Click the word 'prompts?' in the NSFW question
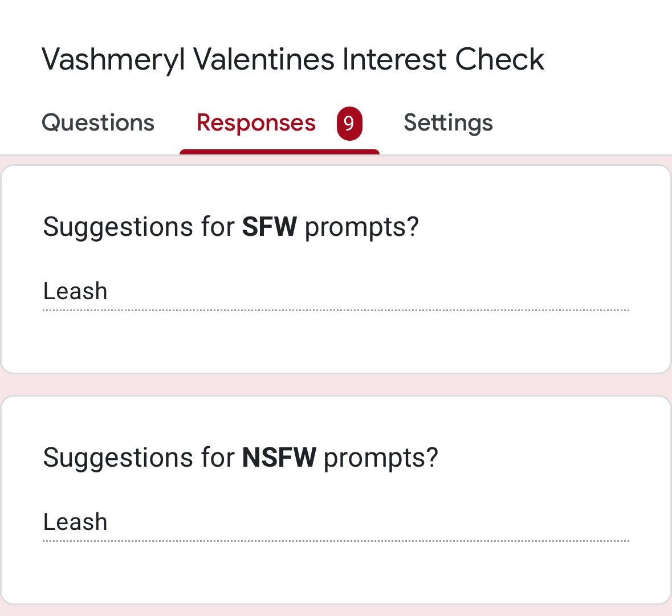This screenshot has height=616, width=672. tap(381, 458)
